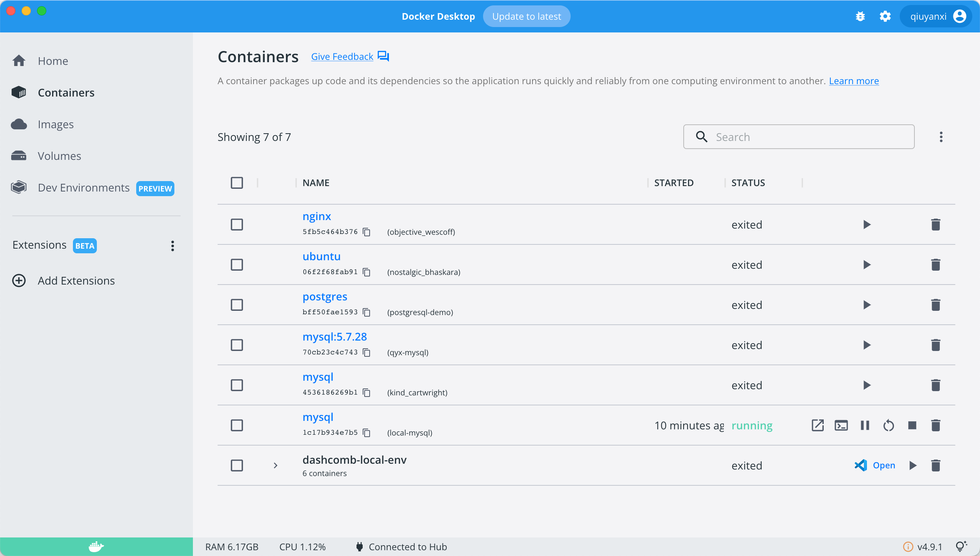Delete the dashcomb-local-env stack

tap(936, 466)
